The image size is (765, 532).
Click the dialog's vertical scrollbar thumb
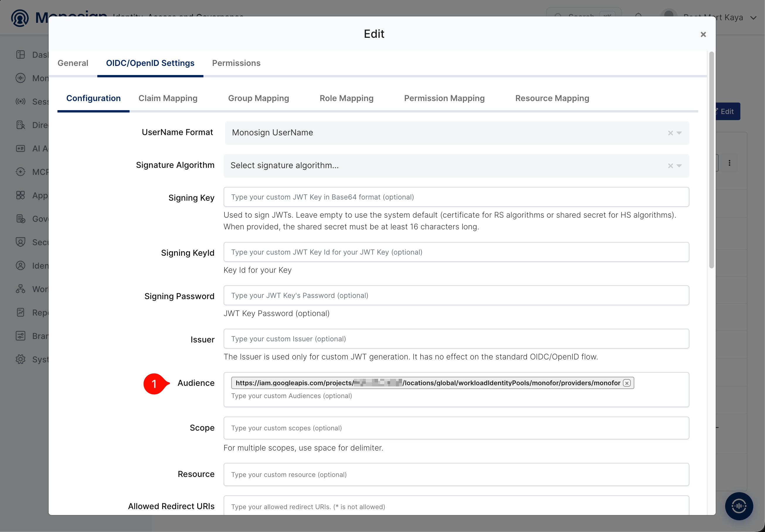tap(711, 160)
